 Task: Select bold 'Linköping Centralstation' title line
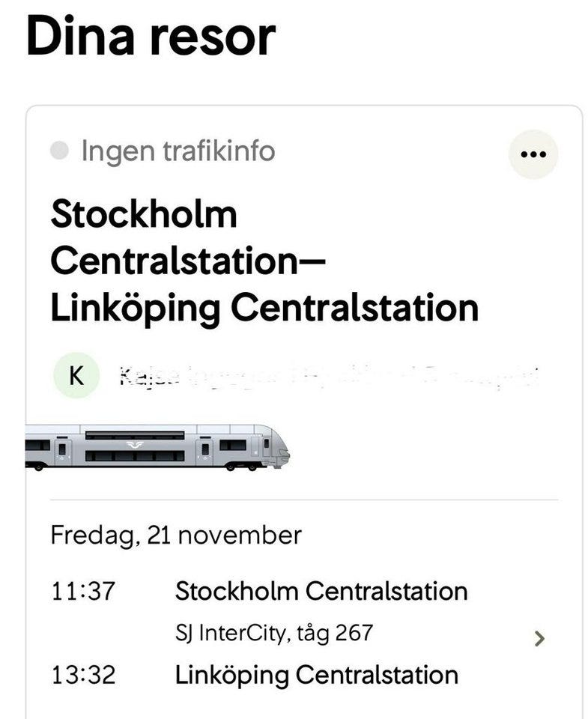[x=264, y=307]
